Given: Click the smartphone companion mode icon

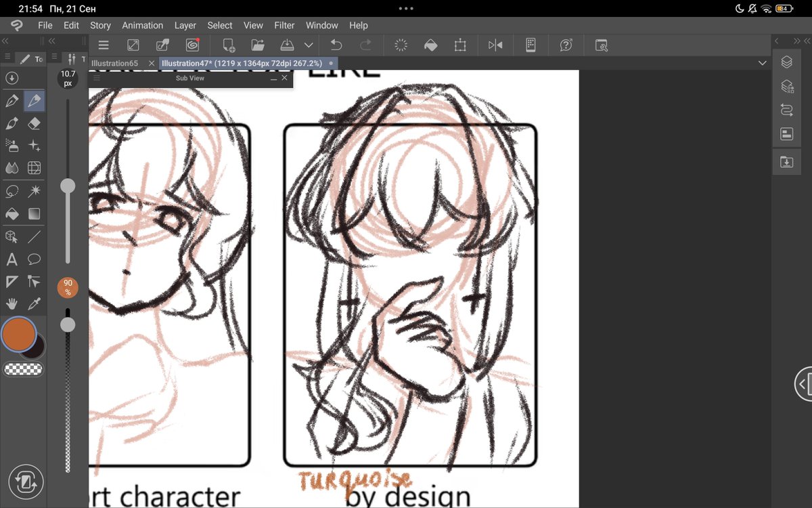Looking at the screenshot, I should point(531,45).
